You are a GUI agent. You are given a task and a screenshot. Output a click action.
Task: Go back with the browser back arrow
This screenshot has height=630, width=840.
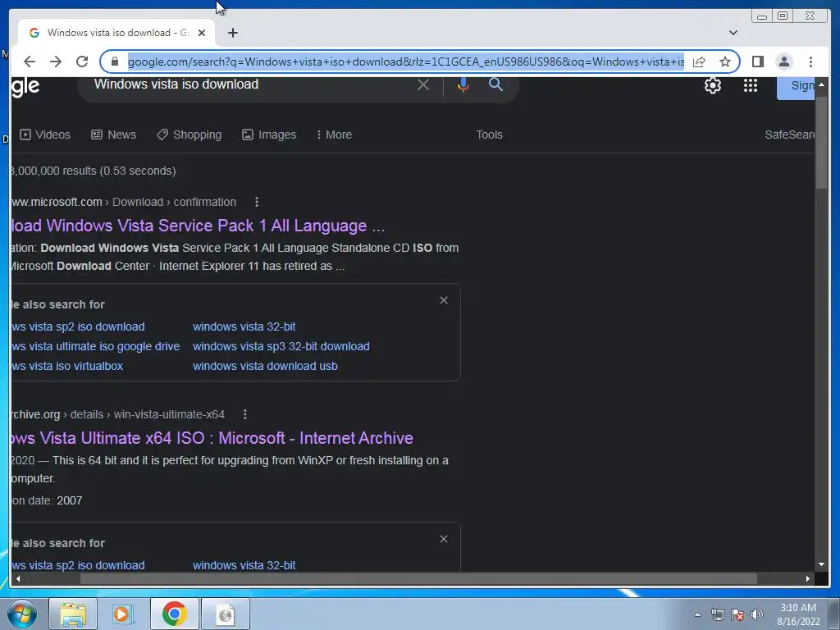point(30,62)
